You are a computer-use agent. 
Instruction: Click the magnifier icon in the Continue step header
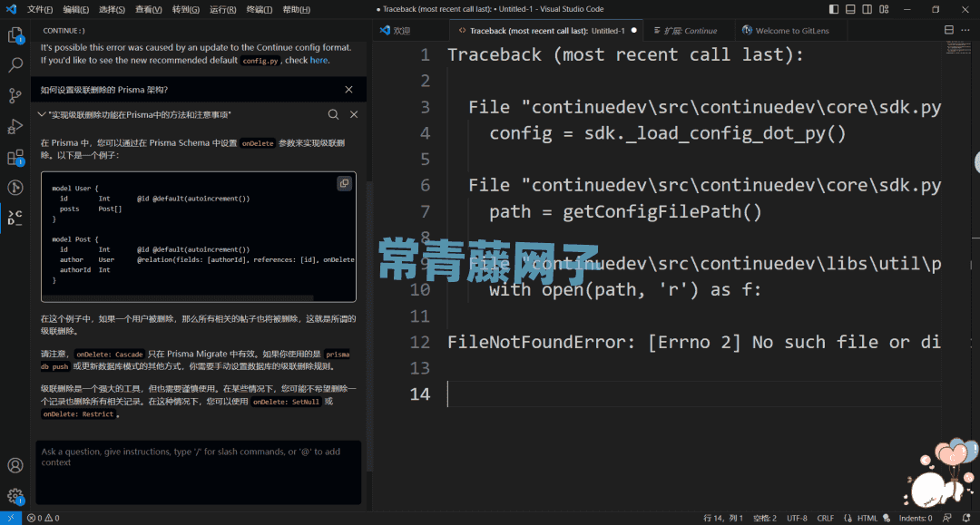334,114
